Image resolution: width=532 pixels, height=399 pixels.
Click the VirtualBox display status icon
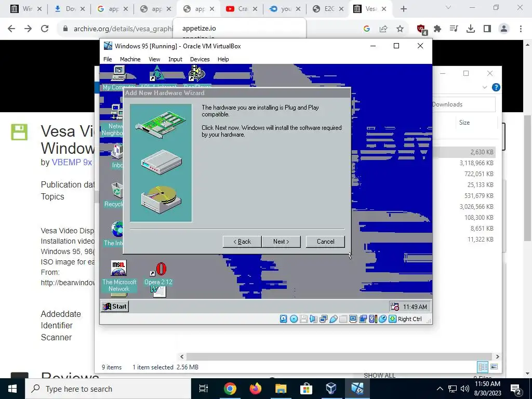(x=353, y=319)
